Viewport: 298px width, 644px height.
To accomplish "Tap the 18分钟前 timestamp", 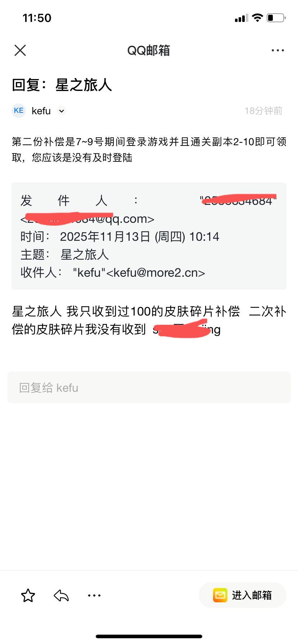I will point(263,111).
